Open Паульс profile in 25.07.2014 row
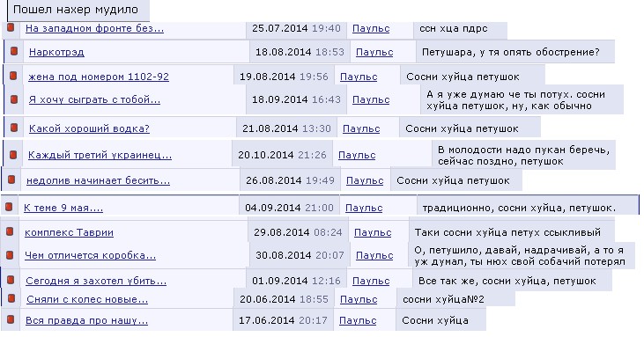 coord(371,29)
